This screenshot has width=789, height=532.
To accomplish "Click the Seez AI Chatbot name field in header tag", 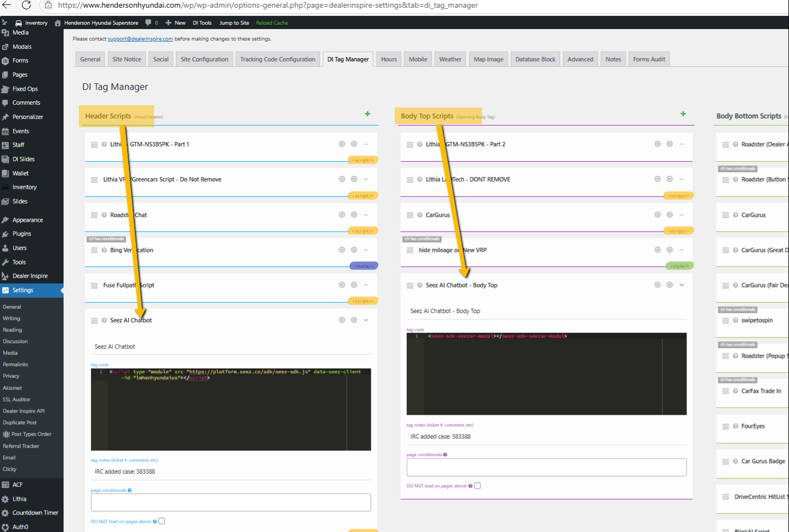I will 231,347.
